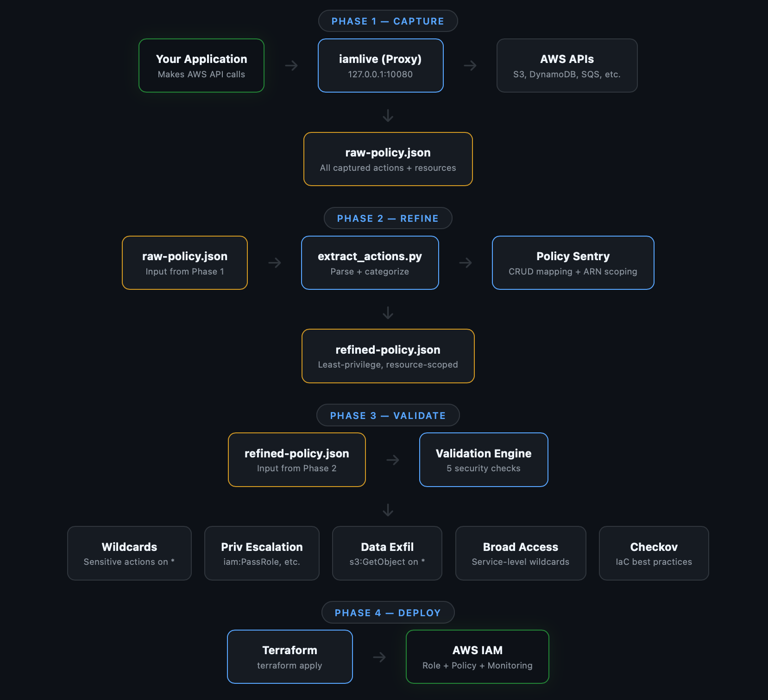
Task: Click the down arrow above the Data Exfil box
Action: point(388,510)
